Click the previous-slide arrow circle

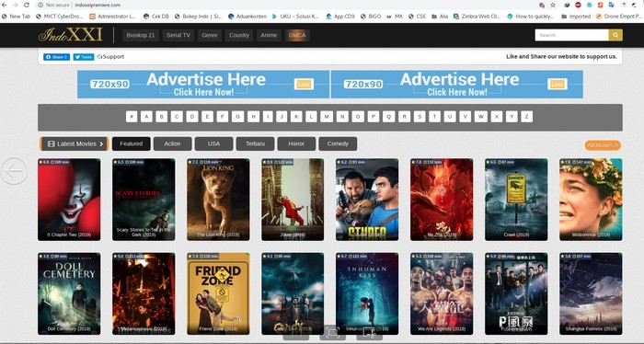[x=14, y=171]
